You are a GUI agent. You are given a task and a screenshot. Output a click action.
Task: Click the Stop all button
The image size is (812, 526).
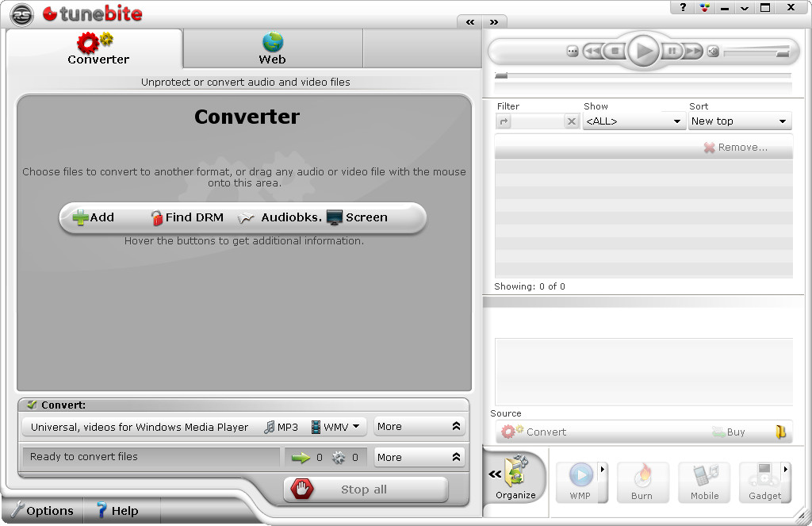pos(366,490)
